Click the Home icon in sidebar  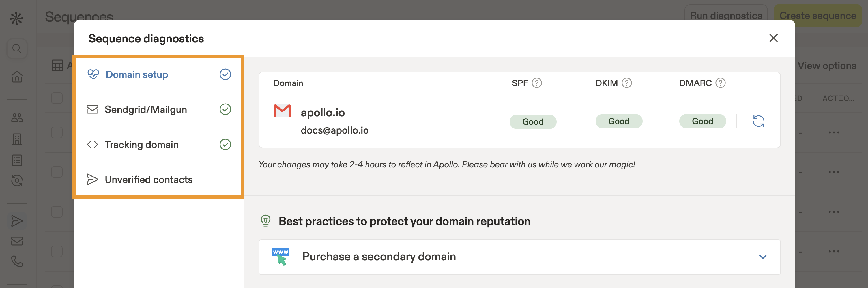tap(17, 77)
